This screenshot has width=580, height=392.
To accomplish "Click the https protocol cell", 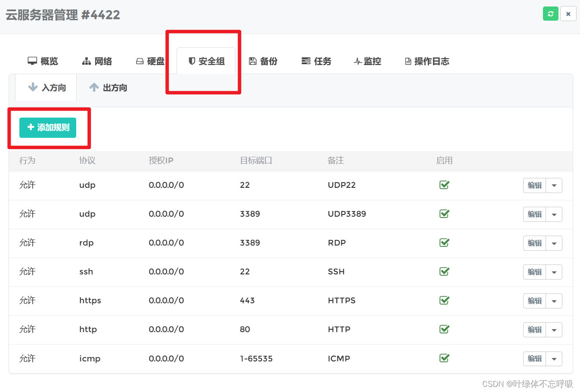I will tap(90, 300).
